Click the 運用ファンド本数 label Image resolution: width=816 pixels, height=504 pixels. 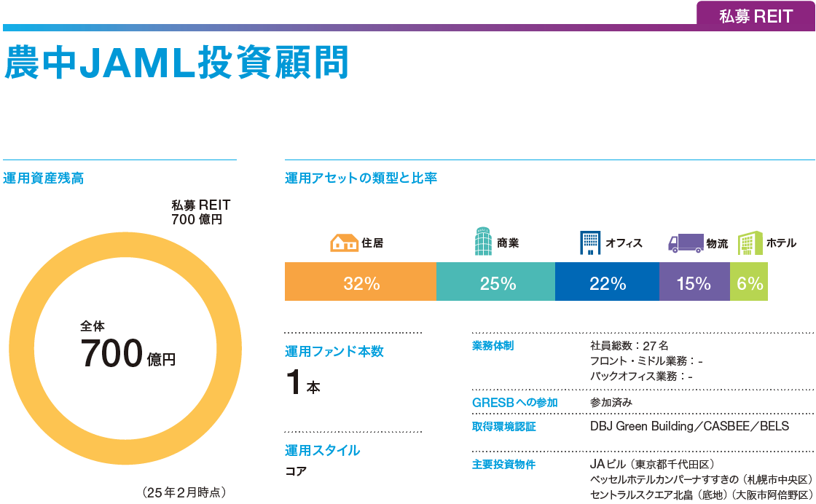[334, 351]
